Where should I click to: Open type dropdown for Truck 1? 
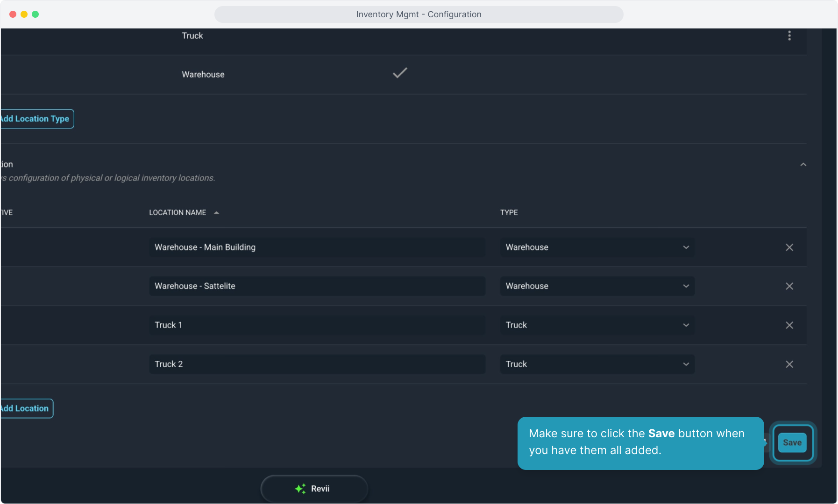(x=597, y=325)
